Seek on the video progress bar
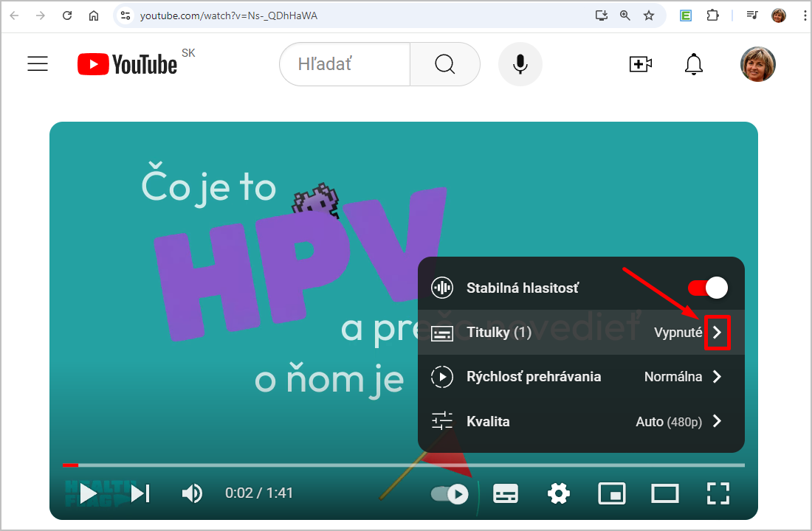This screenshot has height=531, width=812. pyautogui.click(x=403, y=465)
